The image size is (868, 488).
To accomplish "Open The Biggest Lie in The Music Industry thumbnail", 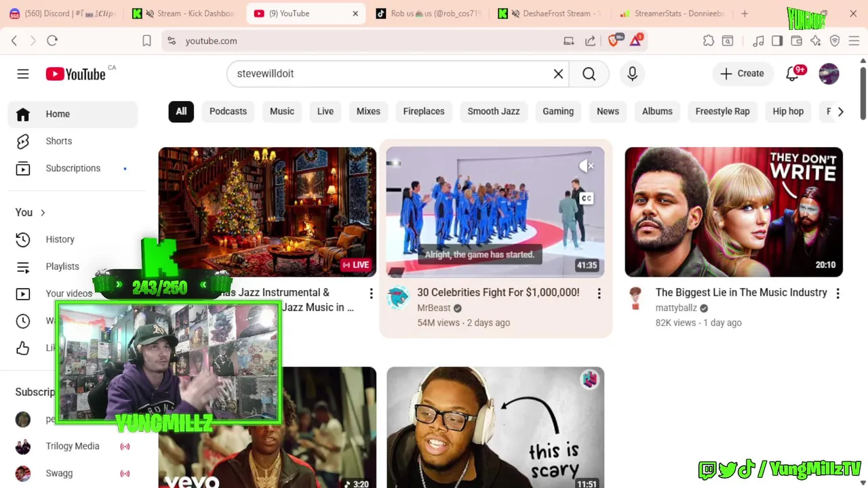I will 734,212.
